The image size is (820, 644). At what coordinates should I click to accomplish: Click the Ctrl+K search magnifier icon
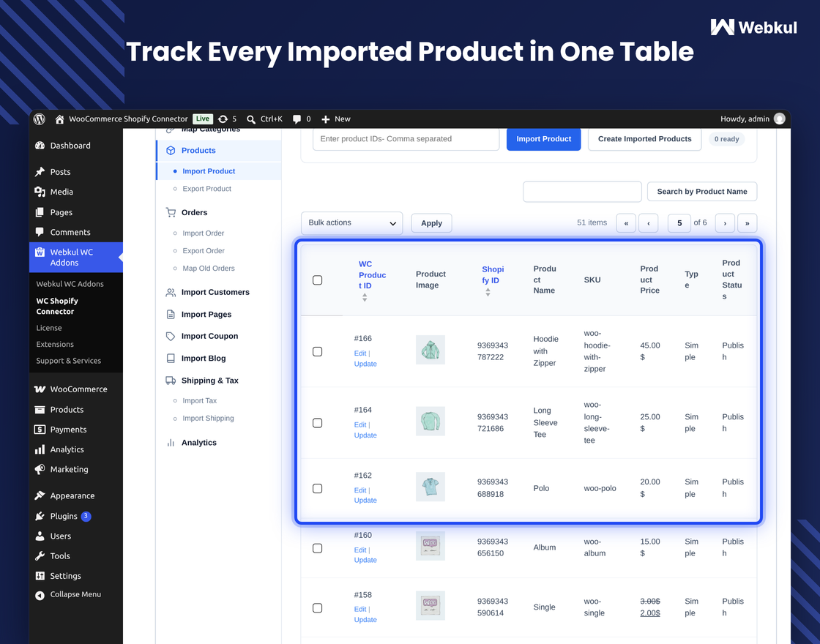tap(251, 119)
